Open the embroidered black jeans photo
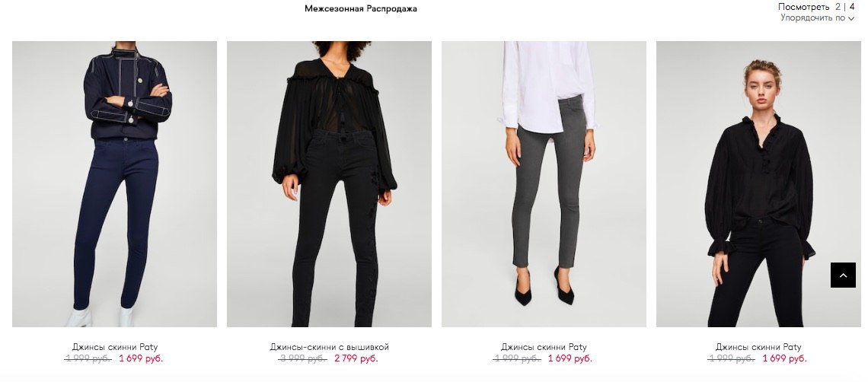The width and height of the screenshot is (868, 382). point(329,184)
